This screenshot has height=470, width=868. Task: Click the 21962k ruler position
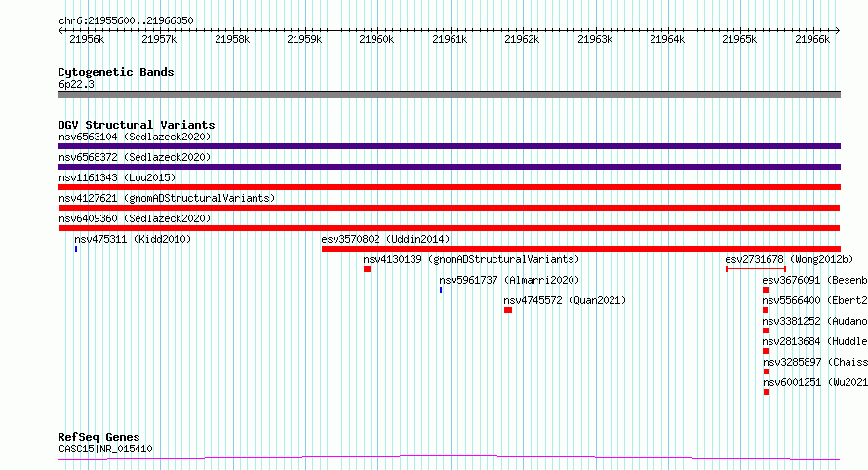pyautogui.click(x=522, y=39)
